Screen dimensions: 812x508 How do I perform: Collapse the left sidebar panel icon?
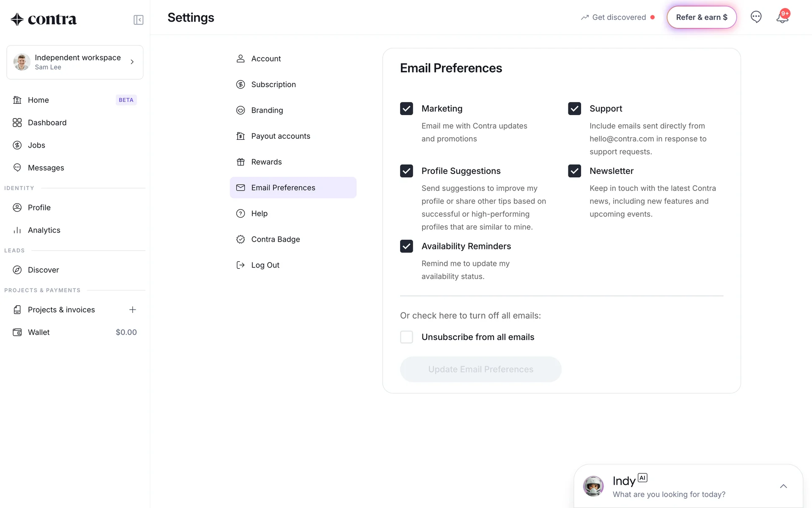[x=138, y=20]
